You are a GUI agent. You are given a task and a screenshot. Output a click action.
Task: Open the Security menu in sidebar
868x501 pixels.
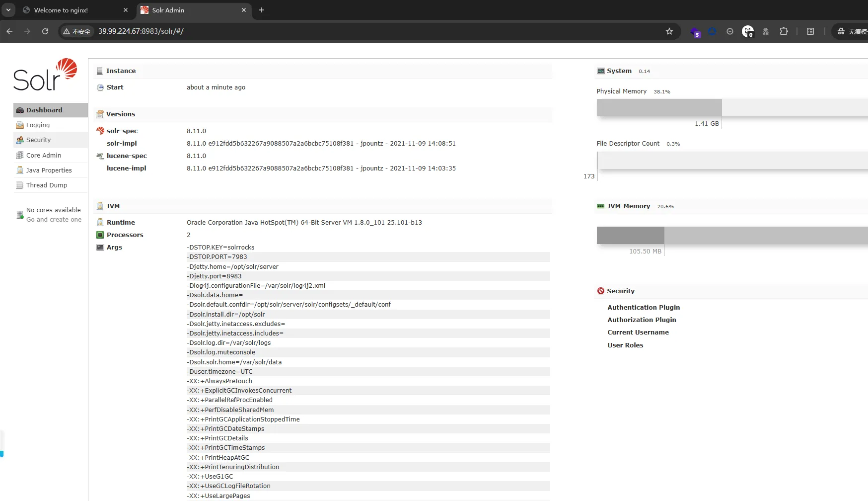pos(51,140)
